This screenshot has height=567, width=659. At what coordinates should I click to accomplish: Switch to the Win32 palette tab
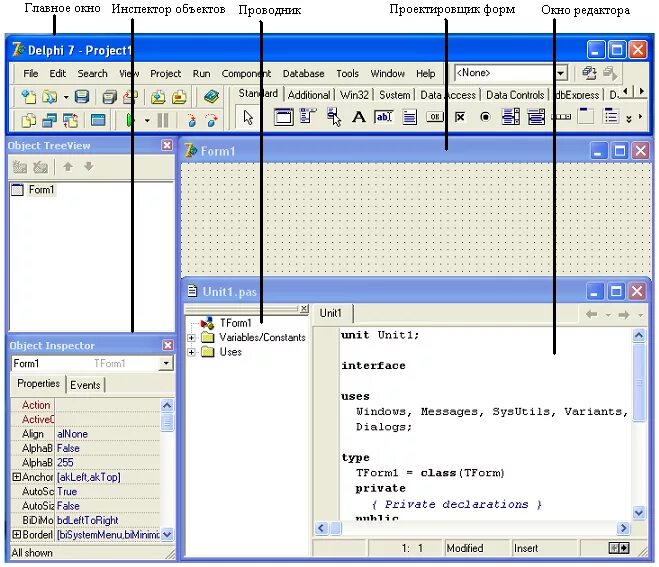pyautogui.click(x=354, y=95)
